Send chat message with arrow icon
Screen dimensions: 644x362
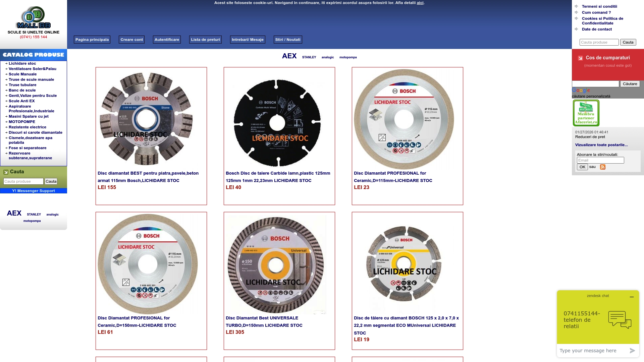[632, 351]
